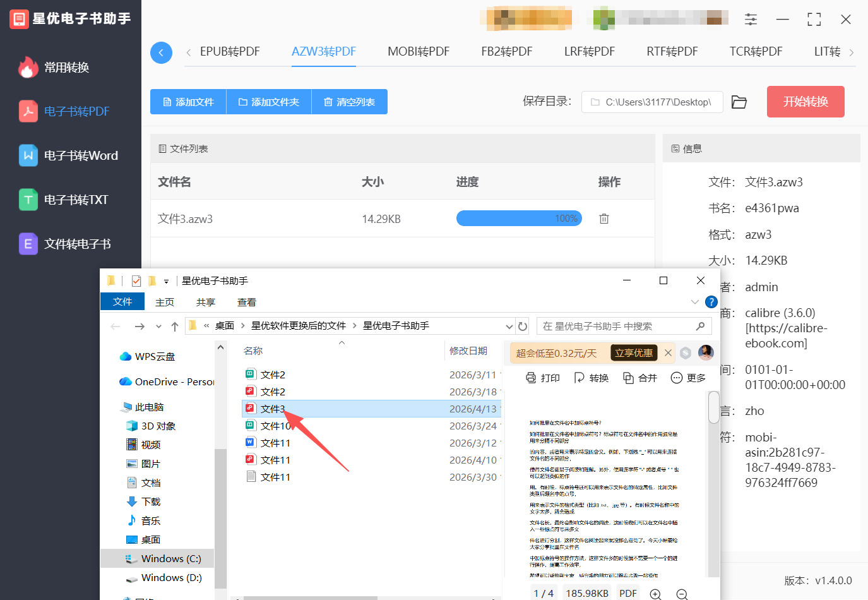Click the save directory path field
Viewport: 868px width, 600px height.
tap(652, 102)
